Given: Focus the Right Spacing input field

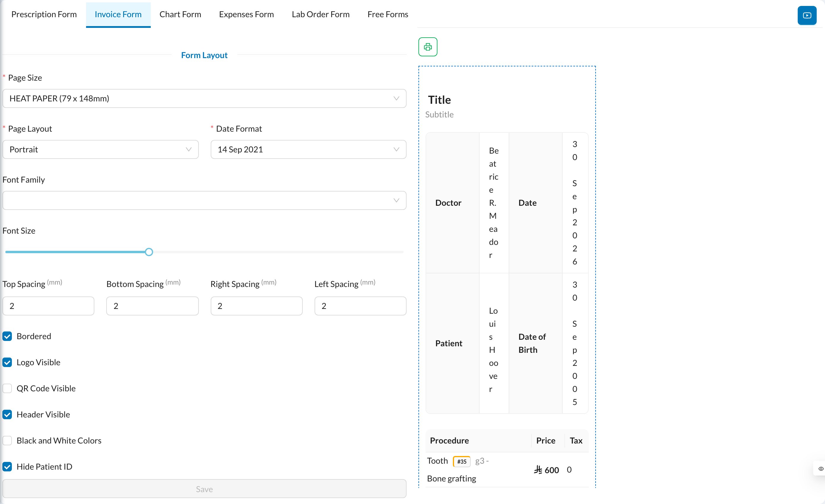Looking at the screenshot, I should [x=256, y=306].
